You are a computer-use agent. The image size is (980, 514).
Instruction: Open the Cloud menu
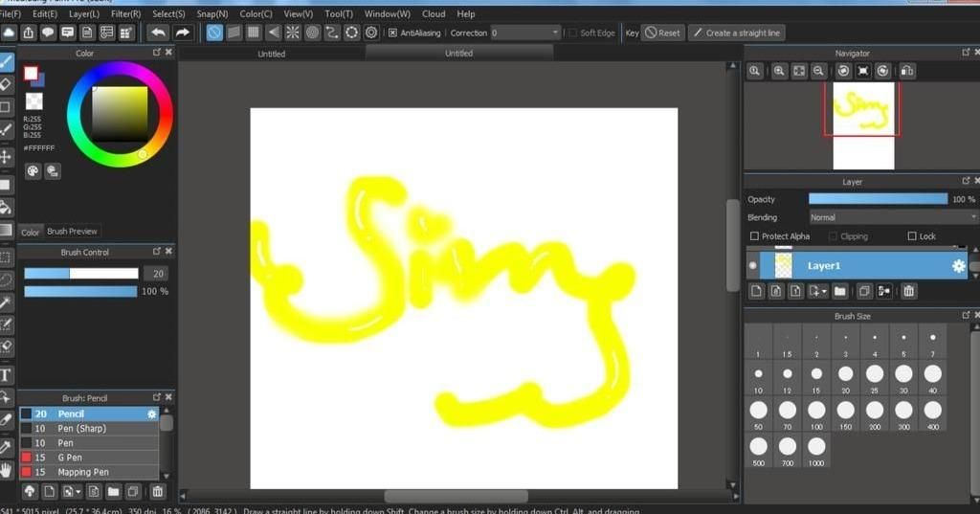pos(434,13)
